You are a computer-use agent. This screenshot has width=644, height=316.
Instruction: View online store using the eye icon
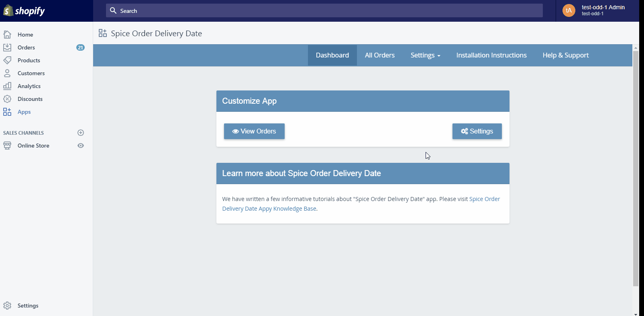click(81, 146)
